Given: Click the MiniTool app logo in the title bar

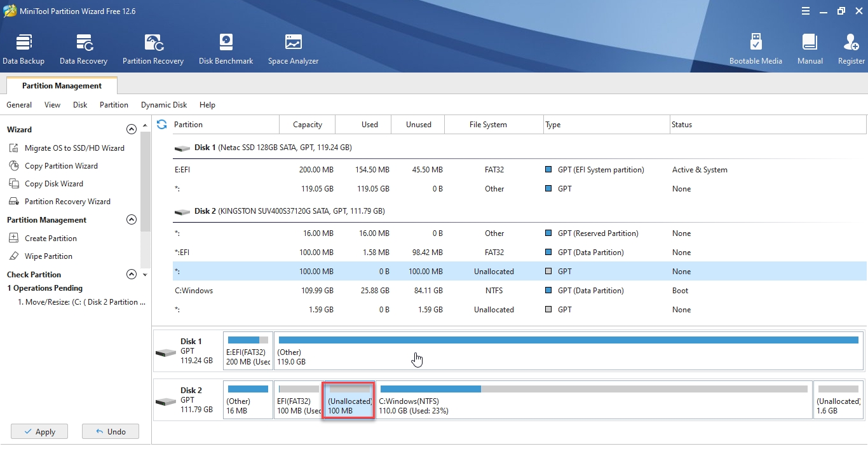Looking at the screenshot, I should tap(10, 11).
